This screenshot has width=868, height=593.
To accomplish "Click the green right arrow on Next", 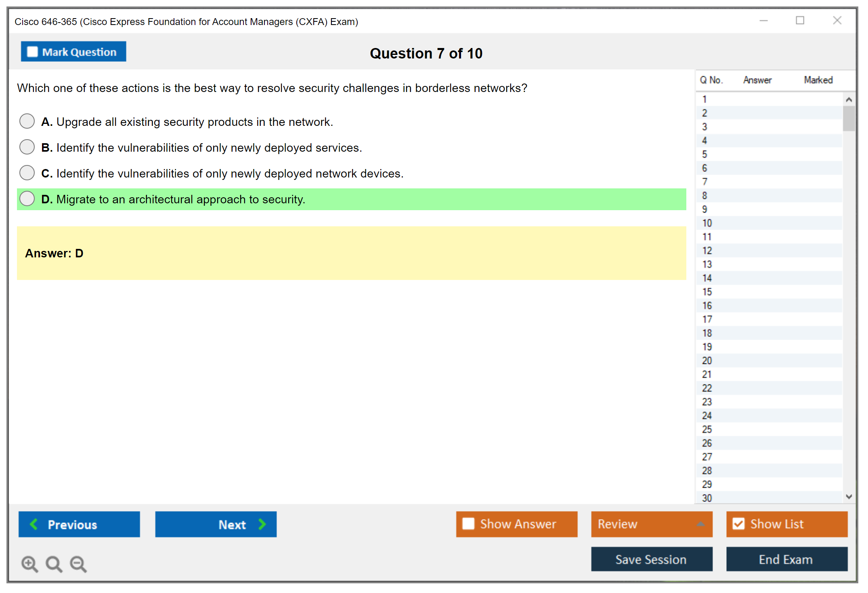I will 262,524.
